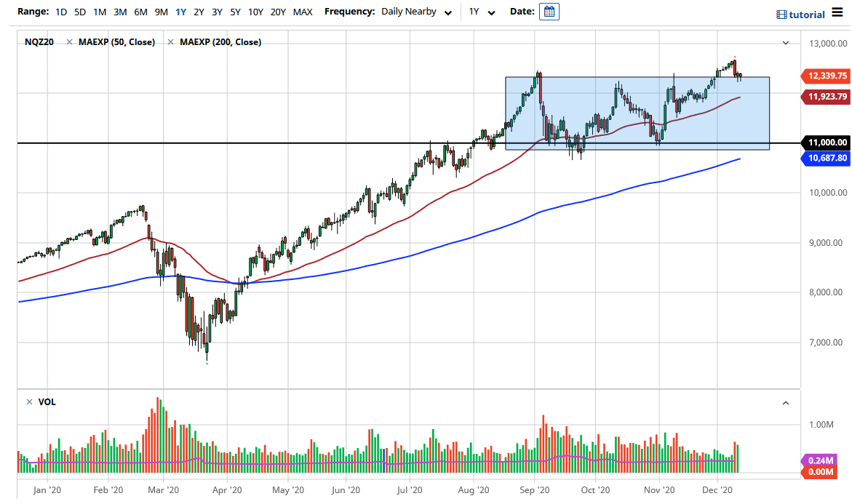Click the NQZ20 symbol label
The width and height of the screenshot is (852, 504).
(x=39, y=41)
